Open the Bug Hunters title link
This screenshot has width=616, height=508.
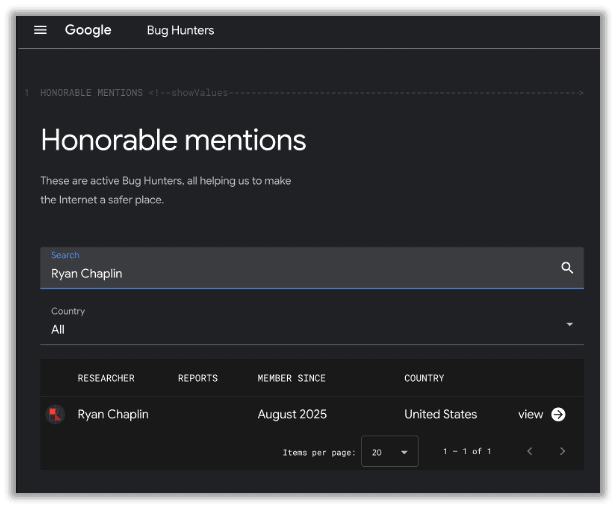click(x=180, y=30)
